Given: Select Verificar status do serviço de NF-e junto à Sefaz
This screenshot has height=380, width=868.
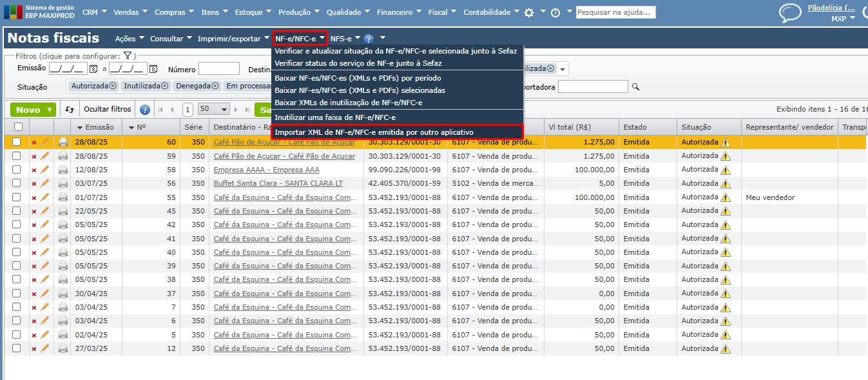Looking at the screenshot, I should [358, 63].
